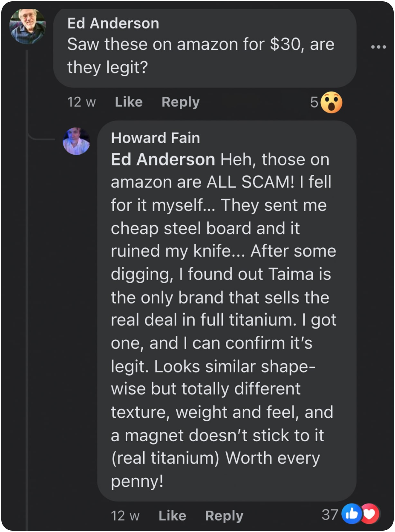
Task: Open the bold Ed Anderson mention
Action: coord(163,160)
